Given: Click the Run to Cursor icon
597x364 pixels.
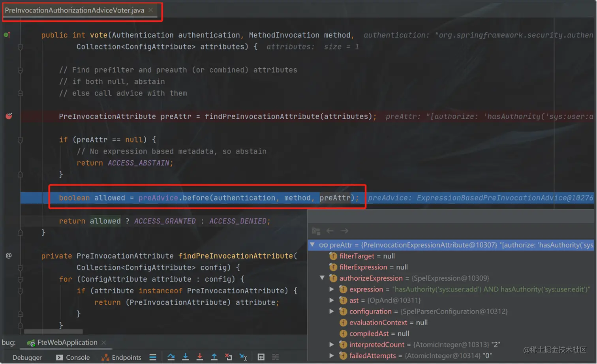Looking at the screenshot, I should 243,357.
